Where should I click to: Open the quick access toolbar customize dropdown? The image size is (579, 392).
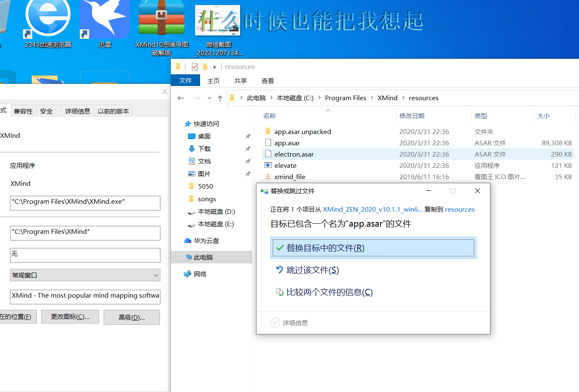215,66
